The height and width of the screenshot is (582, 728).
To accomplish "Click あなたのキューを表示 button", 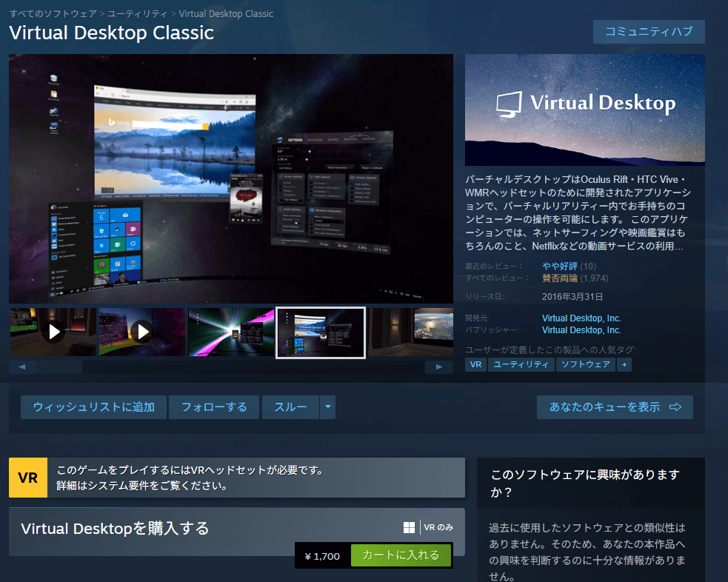I will coord(615,407).
